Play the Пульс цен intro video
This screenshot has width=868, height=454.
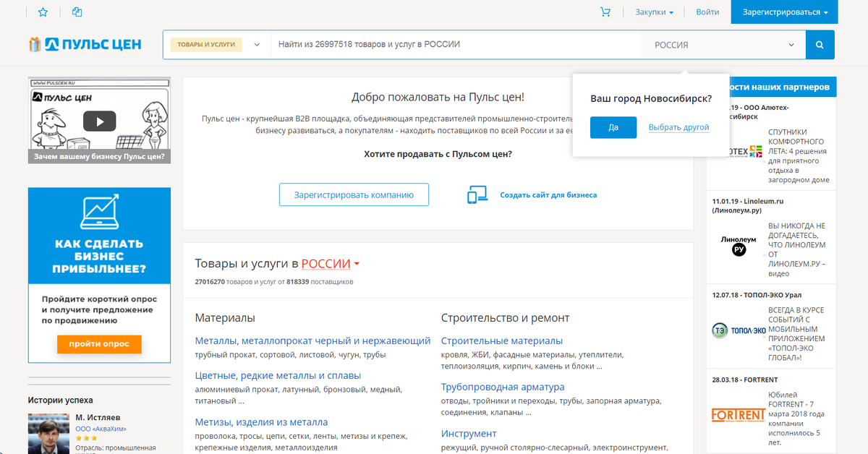99,121
